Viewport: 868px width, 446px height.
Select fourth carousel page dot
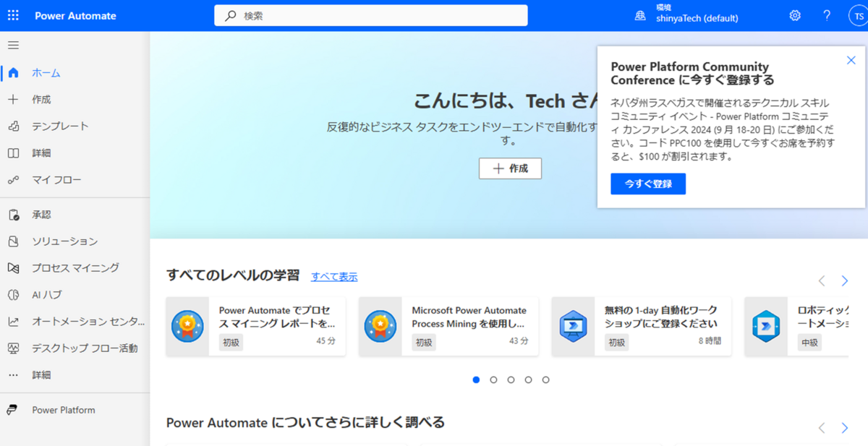click(528, 379)
